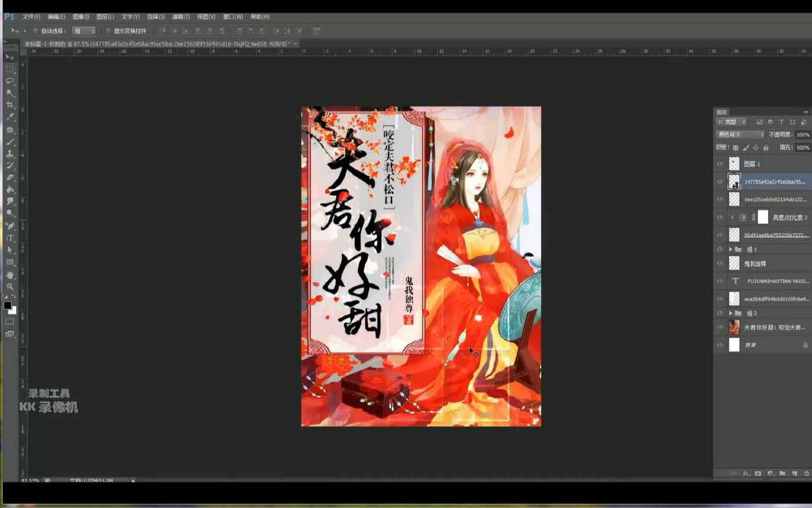
Task: Select the Clone Stamp tool
Action: click(10, 153)
